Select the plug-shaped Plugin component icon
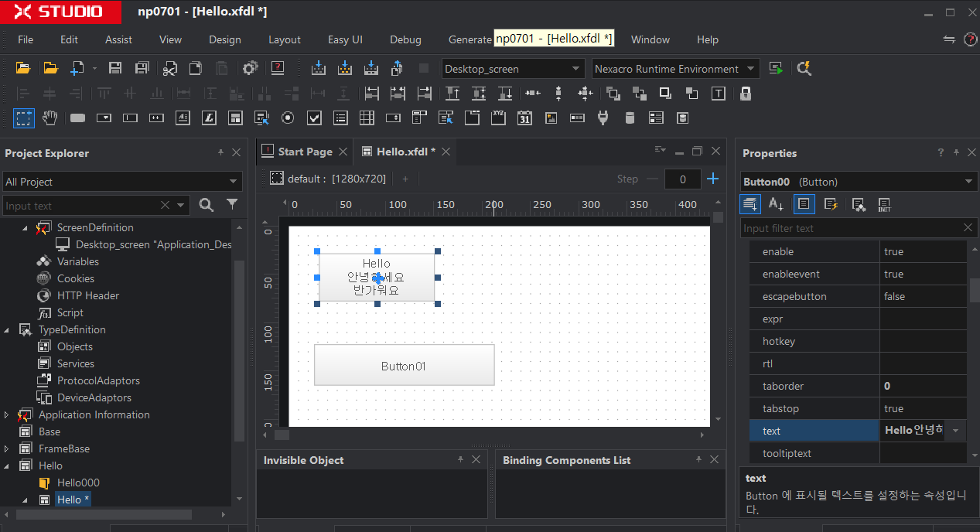 coord(603,118)
